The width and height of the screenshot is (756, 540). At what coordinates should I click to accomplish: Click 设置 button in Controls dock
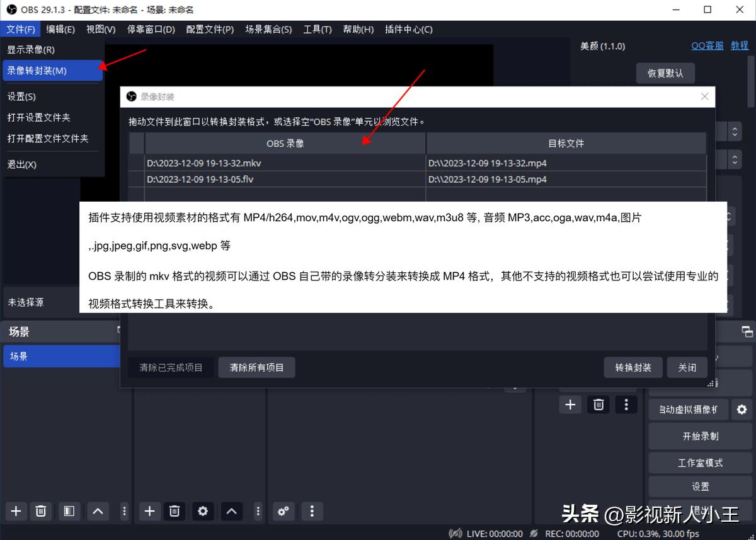click(x=700, y=486)
